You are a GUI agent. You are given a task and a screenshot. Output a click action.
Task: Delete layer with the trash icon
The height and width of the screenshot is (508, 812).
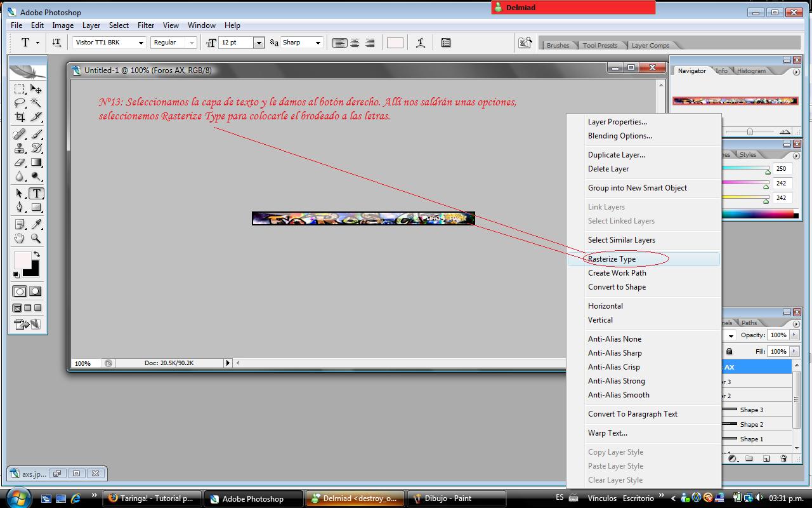coord(783,458)
